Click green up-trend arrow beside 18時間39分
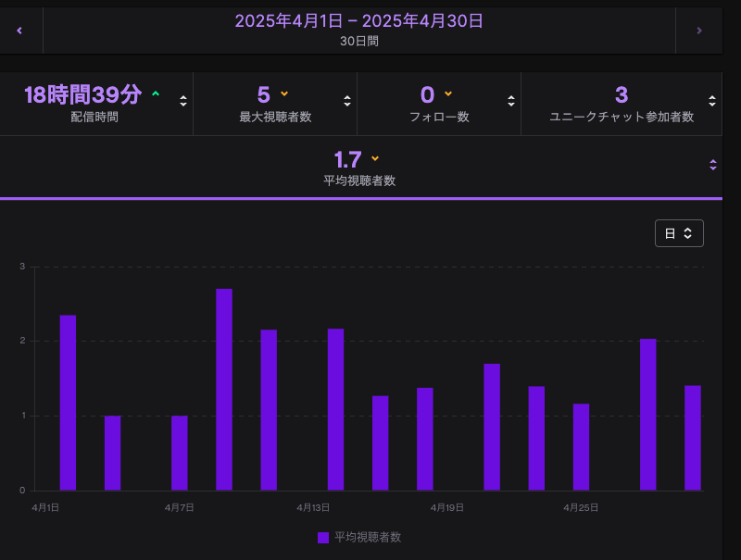 (x=156, y=94)
